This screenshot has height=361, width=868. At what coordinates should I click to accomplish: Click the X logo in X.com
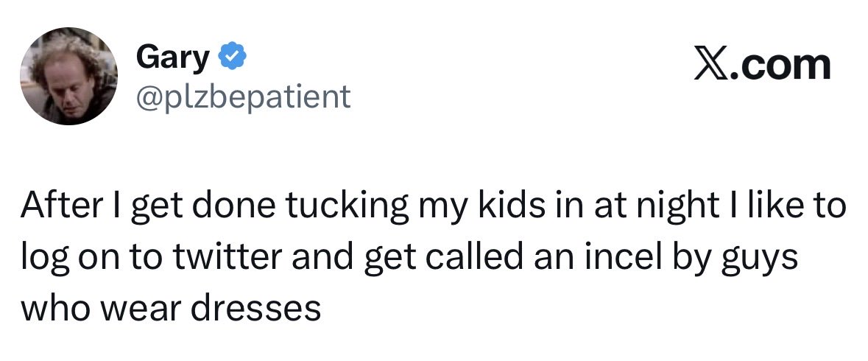pyautogui.click(x=710, y=66)
